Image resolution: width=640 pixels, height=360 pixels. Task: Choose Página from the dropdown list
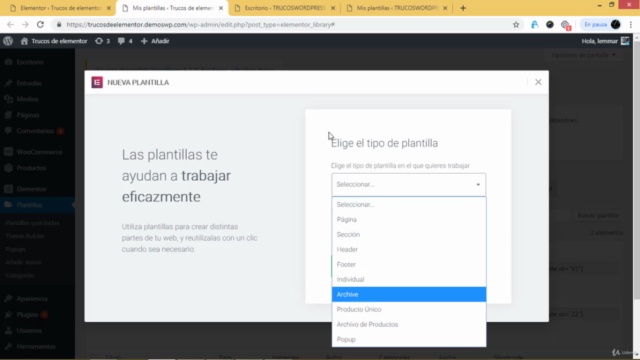click(x=409, y=220)
